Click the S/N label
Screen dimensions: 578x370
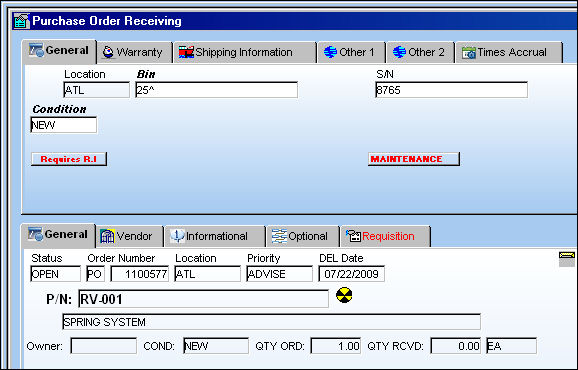coord(385,74)
